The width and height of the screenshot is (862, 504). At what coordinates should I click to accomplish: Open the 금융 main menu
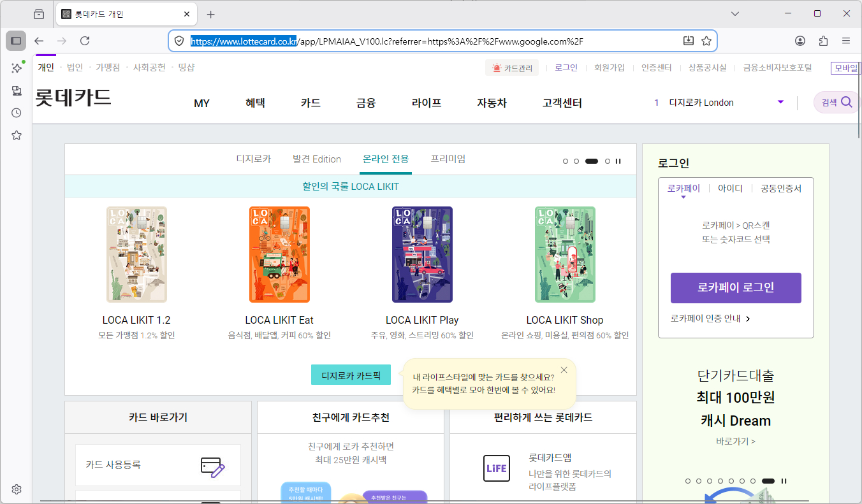pyautogui.click(x=366, y=103)
